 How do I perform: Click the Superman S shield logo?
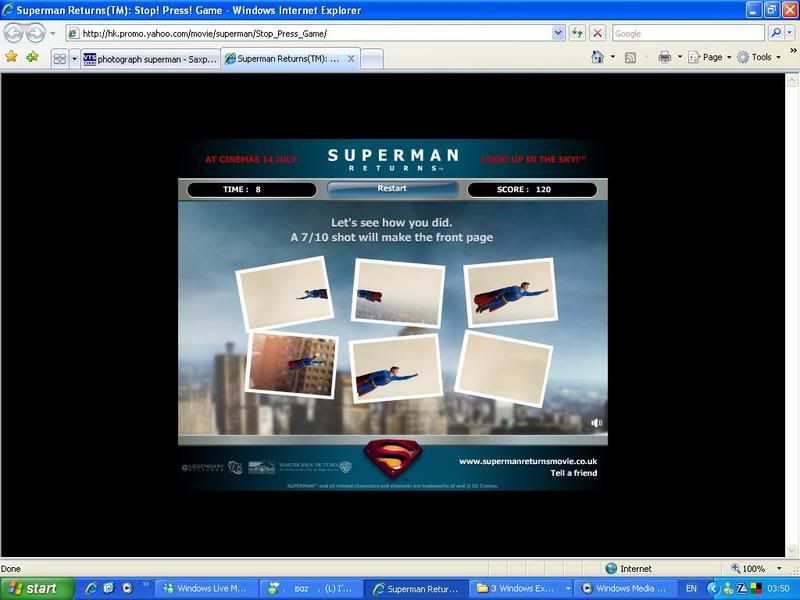tap(393, 458)
